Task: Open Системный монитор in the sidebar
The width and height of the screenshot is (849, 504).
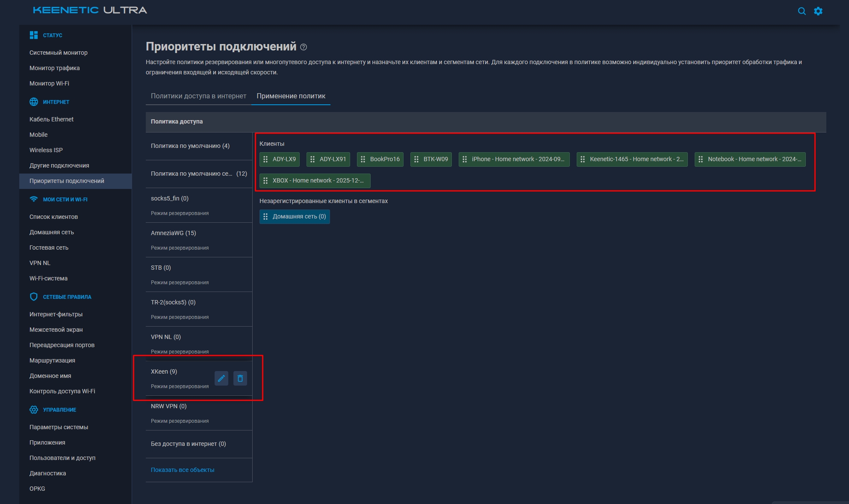Action: pyautogui.click(x=58, y=53)
